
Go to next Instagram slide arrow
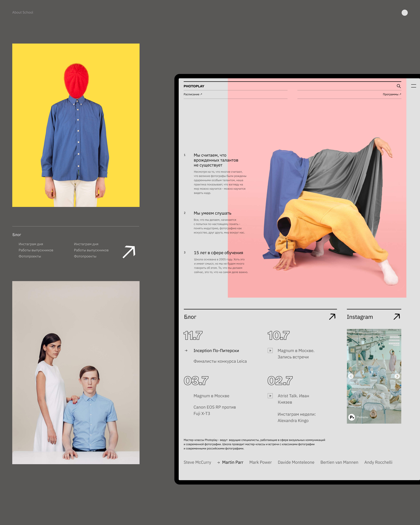[397, 376]
